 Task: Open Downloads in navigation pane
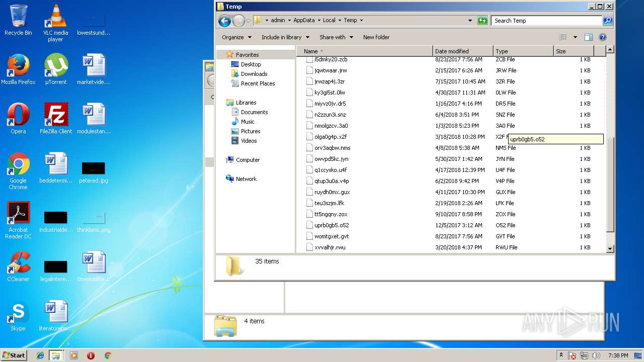tap(254, 74)
